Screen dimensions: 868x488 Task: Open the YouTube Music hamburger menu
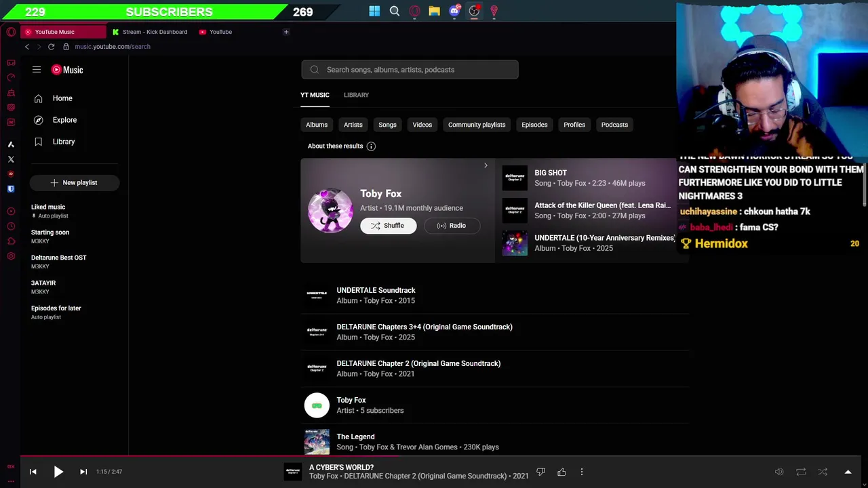(x=37, y=70)
